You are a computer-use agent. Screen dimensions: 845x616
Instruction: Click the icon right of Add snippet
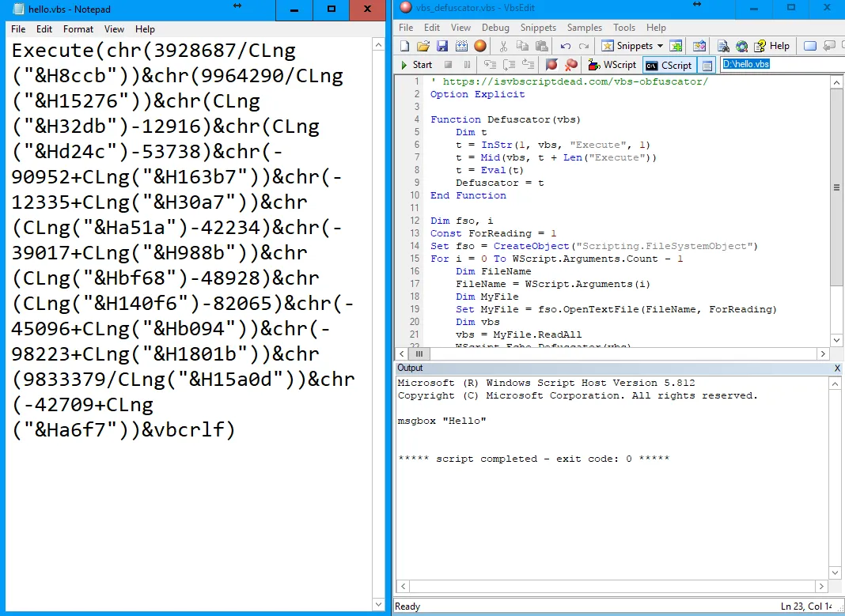point(699,46)
